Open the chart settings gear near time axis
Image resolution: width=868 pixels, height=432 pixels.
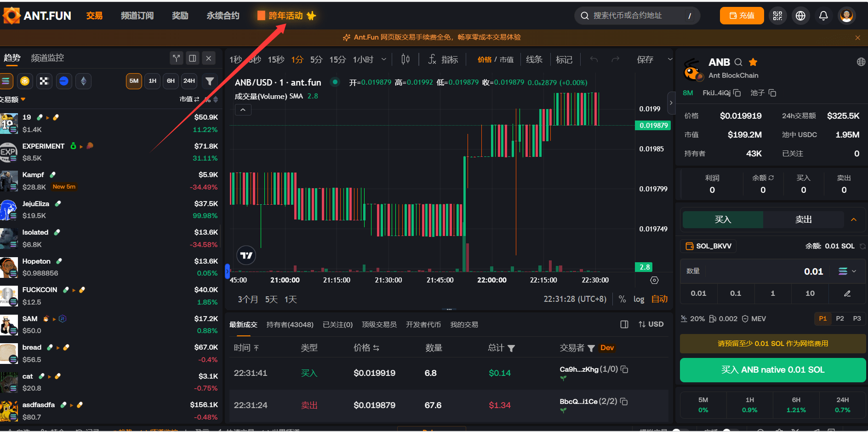click(655, 280)
